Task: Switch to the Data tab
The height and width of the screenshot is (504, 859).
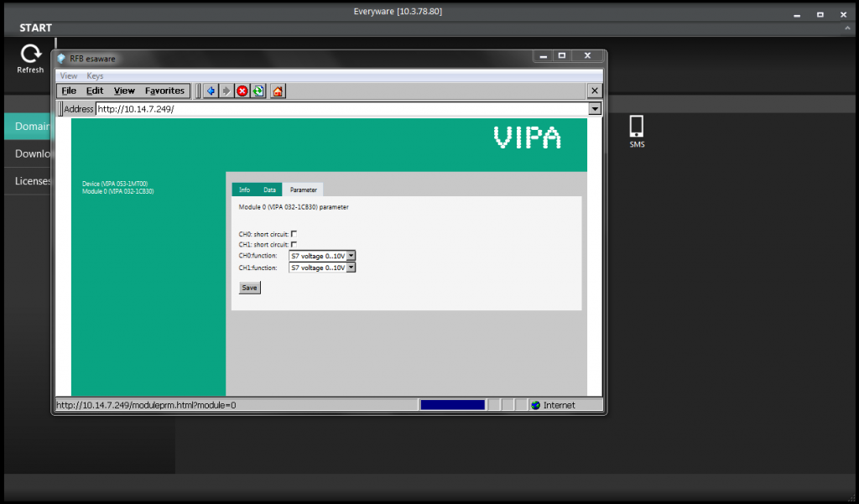Action: click(x=269, y=190)
